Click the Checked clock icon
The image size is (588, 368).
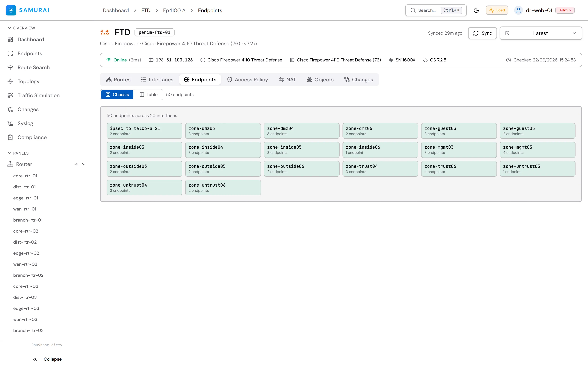(x=509, y=60)
